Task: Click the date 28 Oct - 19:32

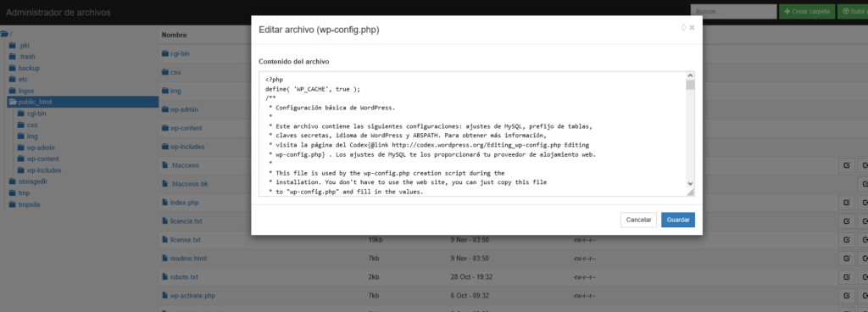Action: [x=471, y=277]
